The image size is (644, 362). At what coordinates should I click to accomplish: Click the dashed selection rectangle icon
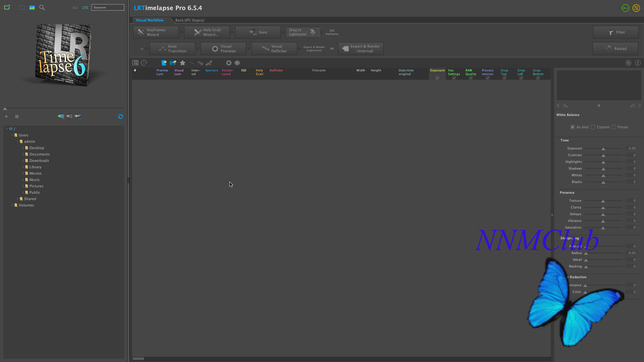tap(22, 7)
